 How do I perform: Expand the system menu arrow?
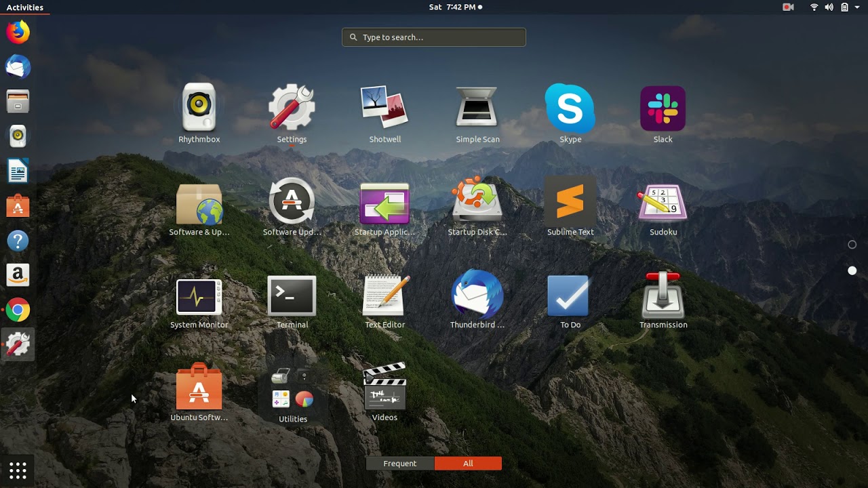coord(858,7)
